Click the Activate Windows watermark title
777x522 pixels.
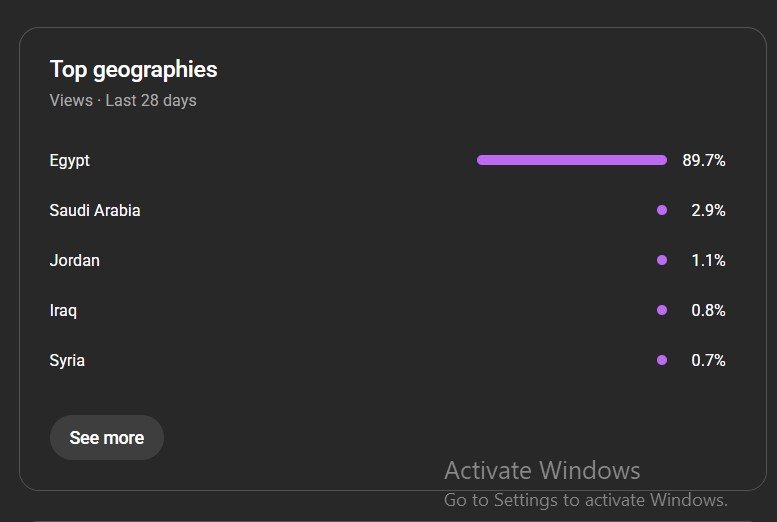(x=542, y=470)
